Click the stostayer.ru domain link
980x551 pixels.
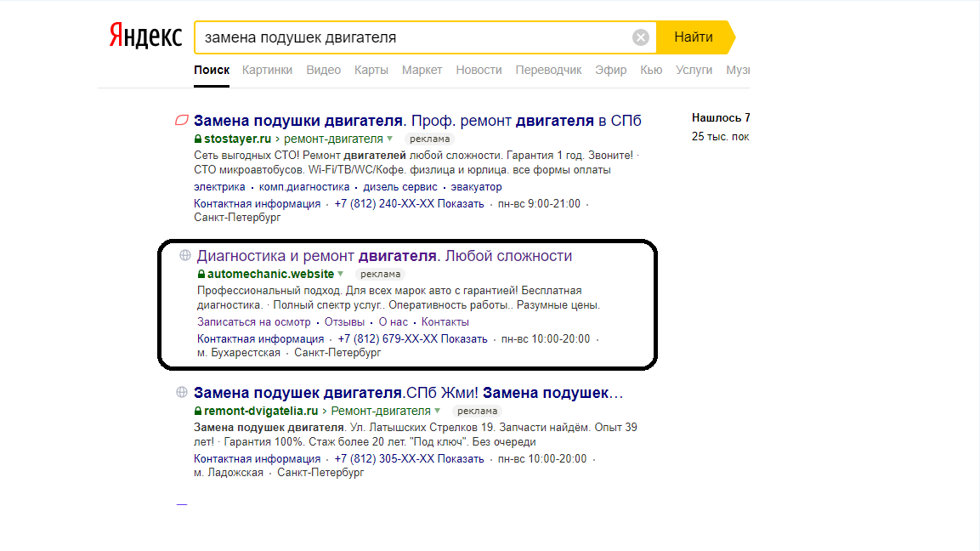click(x=237, y=139)
